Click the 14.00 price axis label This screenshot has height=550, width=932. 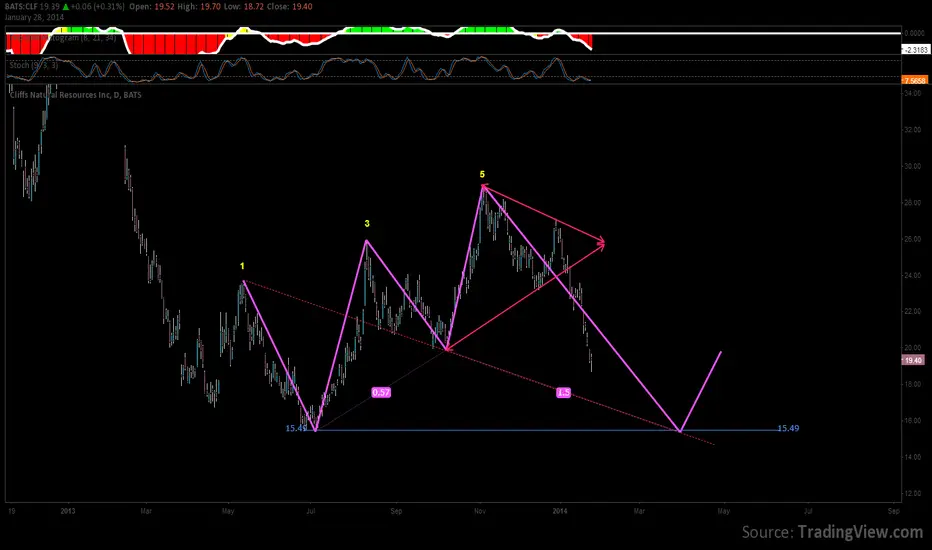click(912, 457)
